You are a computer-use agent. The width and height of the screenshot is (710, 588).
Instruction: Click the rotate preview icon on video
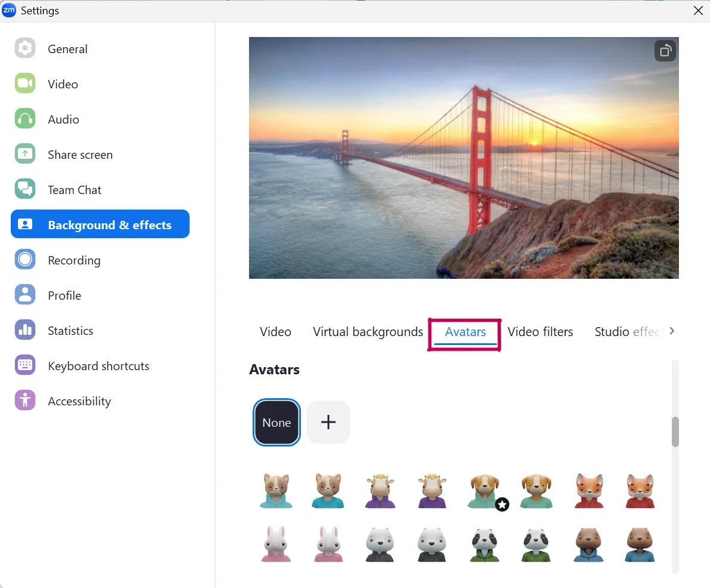click(x=665, y=51)
